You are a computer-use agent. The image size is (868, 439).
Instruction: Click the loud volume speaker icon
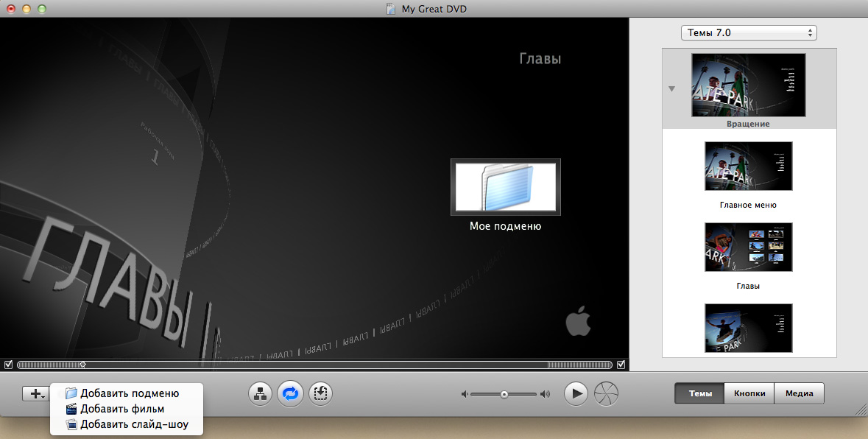click(x=545, y=394)
